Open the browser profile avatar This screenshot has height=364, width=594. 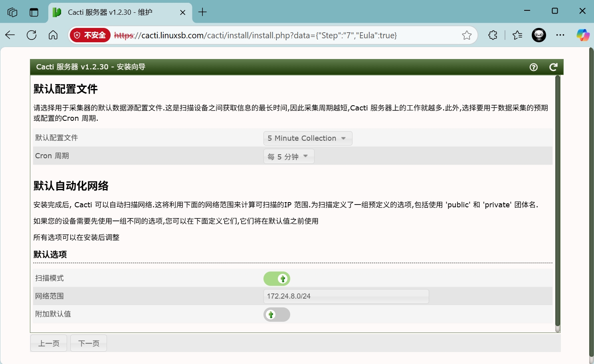[x=539, y=35]
